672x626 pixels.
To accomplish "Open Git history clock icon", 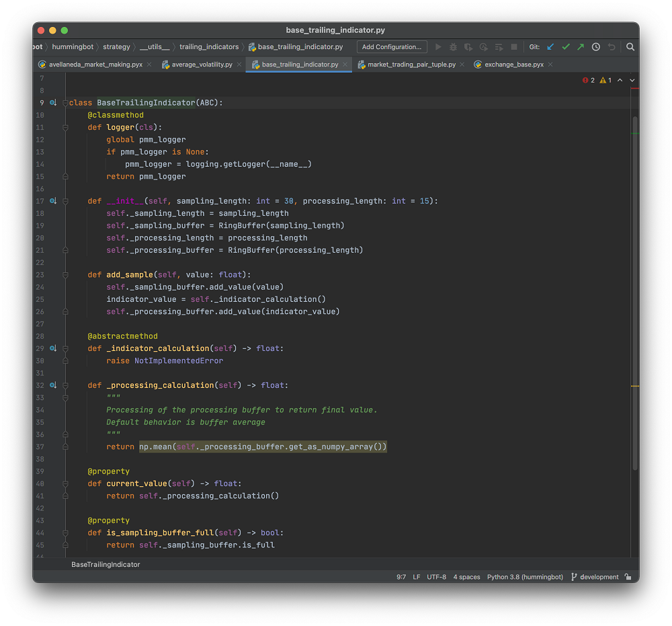I will (x=596, y=47).
